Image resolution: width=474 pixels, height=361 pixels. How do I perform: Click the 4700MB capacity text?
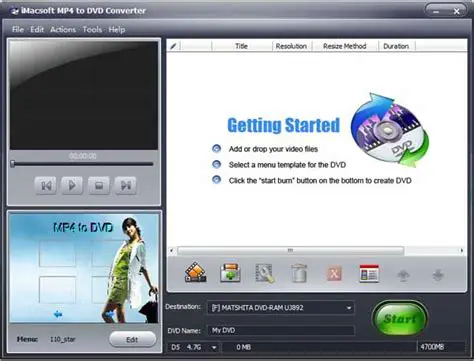click(x=432, y=347)
